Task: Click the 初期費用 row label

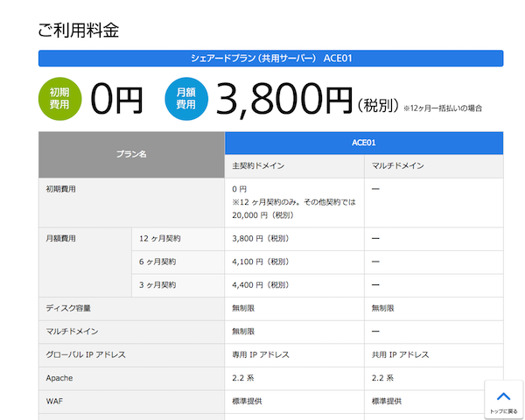Action: click(x=61, y=189)
